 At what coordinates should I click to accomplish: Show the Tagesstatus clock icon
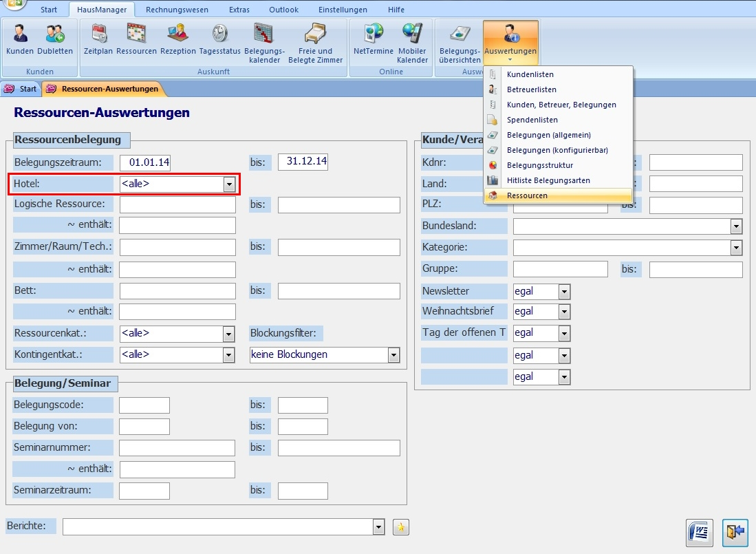[219, 40]
